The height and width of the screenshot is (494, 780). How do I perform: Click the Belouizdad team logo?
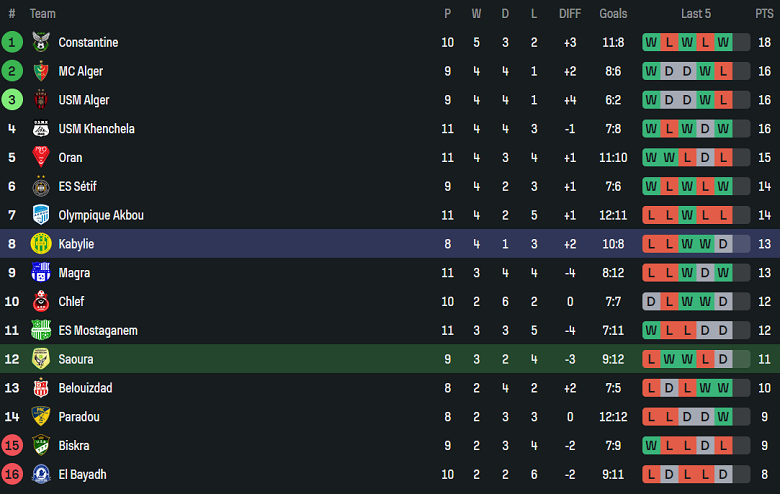point(41,388)
